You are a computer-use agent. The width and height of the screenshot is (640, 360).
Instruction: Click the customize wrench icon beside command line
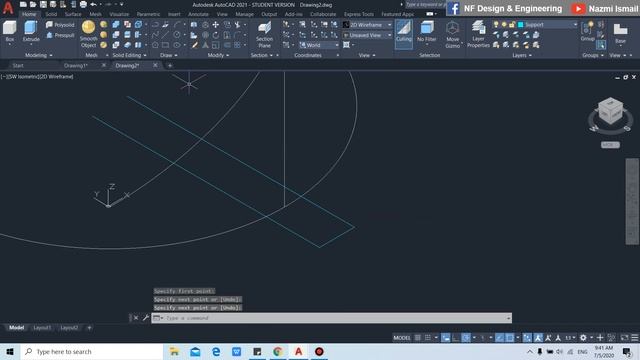[x=146, y=318]
